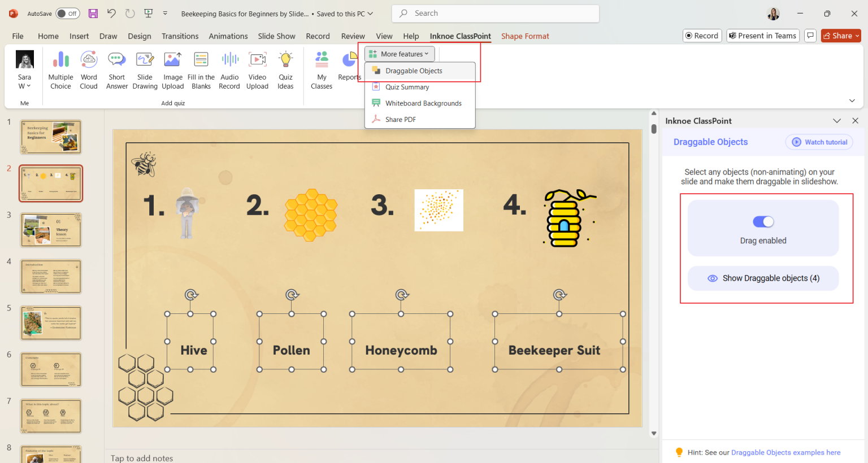Image resolution: width=868 pixels, height=463 pixels.
Task: Select the Video Upload tool
Action: [257, 69]
